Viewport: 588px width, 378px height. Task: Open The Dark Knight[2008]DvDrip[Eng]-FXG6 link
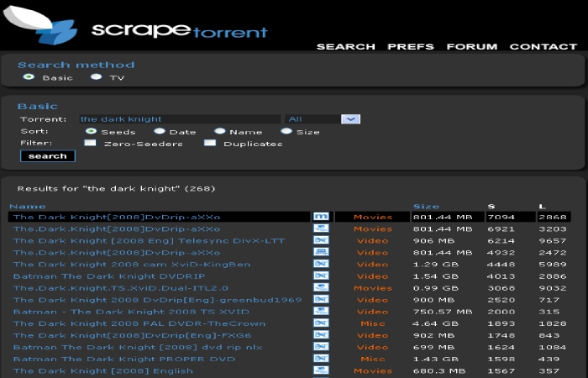[x=132, y=335]
